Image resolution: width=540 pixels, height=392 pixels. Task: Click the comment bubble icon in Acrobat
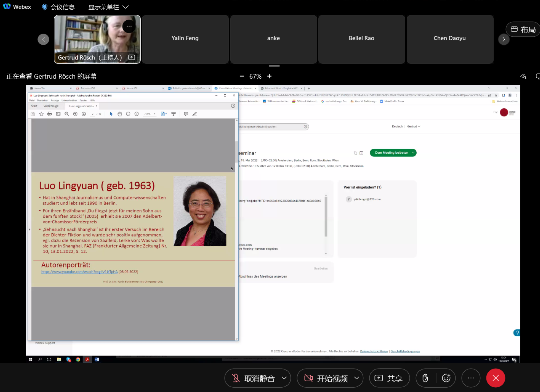pos(186,114)
